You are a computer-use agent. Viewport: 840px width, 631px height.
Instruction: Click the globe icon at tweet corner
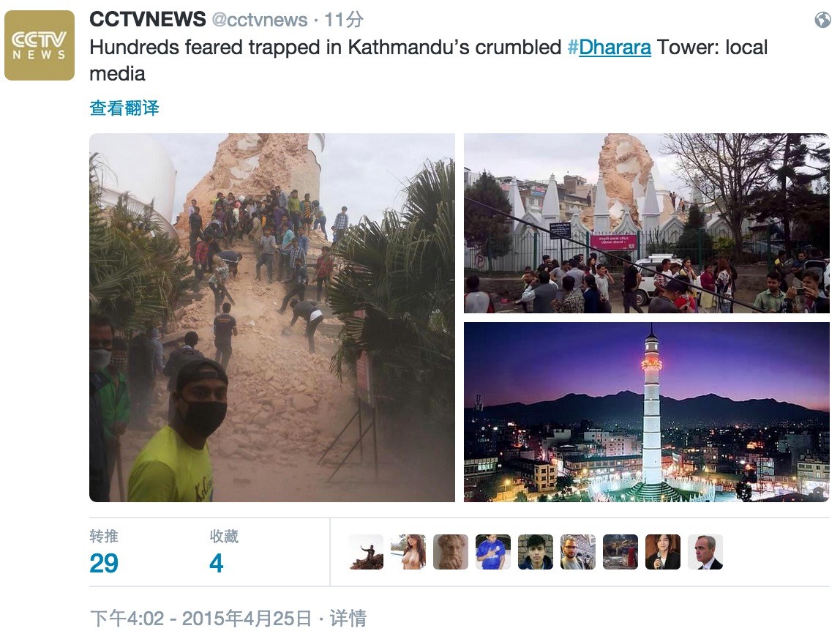[822, 20]
